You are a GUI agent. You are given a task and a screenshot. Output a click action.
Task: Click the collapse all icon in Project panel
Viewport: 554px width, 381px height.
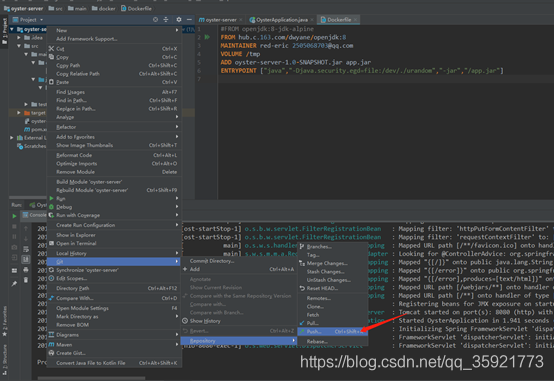(x=166, y=19)
